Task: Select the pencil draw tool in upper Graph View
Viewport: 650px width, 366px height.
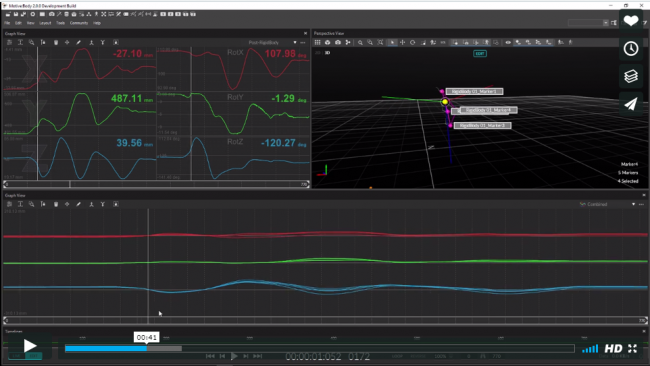Action: click(x=78, y=42)
